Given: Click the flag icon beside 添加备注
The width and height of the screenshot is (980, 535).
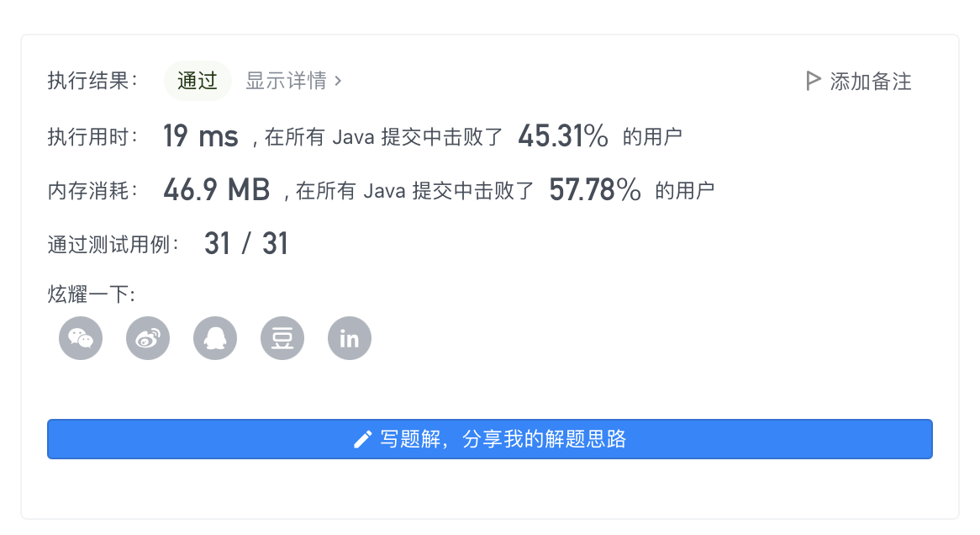Looking at the screenshot, I should tap(813, 81).
